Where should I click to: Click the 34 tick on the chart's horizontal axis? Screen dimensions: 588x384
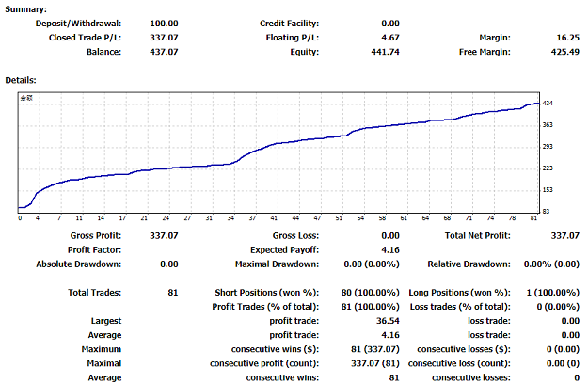(229, 217)
